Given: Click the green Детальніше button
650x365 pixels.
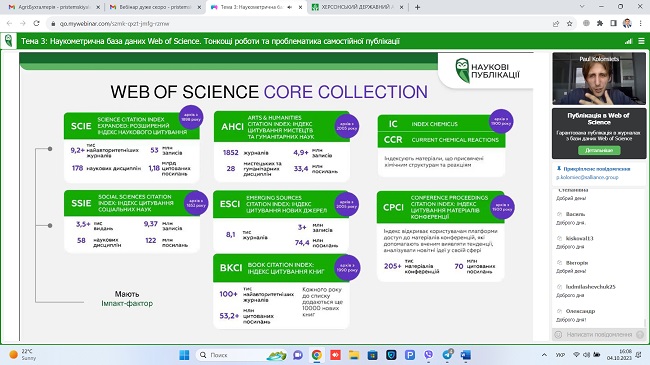Looking at the screenshot, I should pos(599,150).
